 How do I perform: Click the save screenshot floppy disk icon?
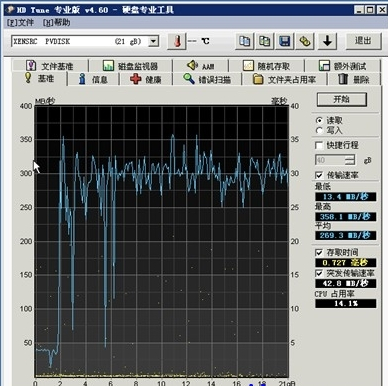[285, 41]
